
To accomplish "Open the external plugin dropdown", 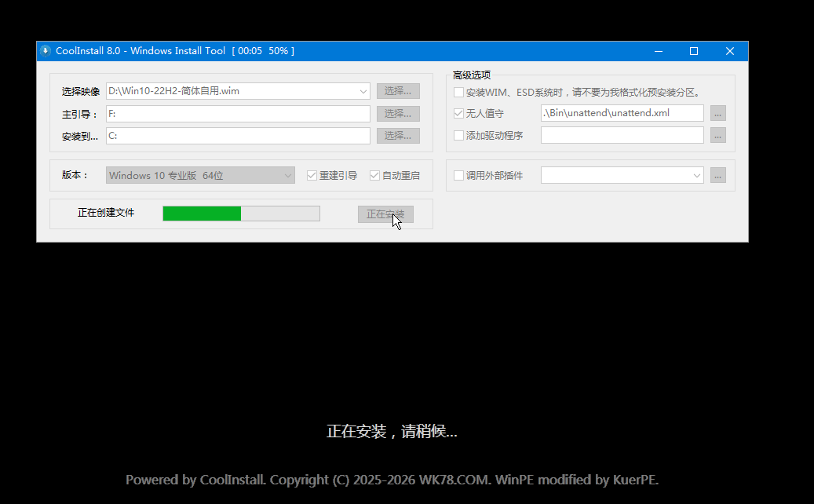I will 622,175.
